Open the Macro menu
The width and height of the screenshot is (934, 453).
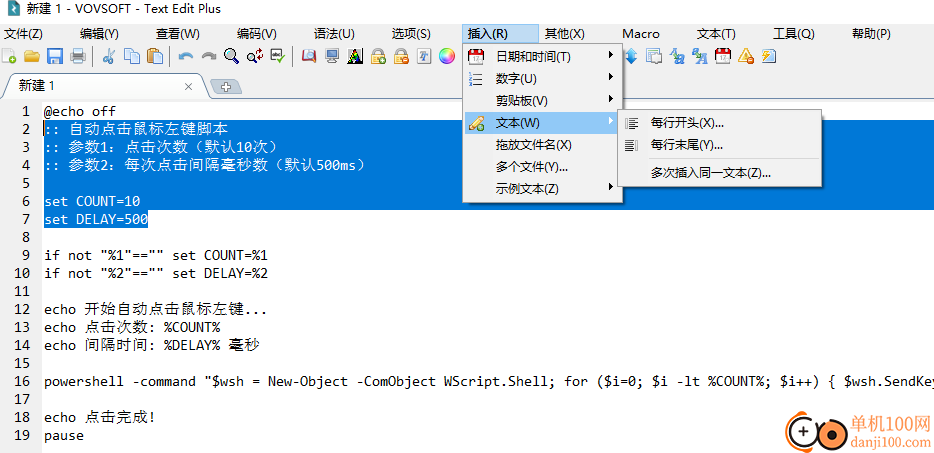[x=641, y=34]
